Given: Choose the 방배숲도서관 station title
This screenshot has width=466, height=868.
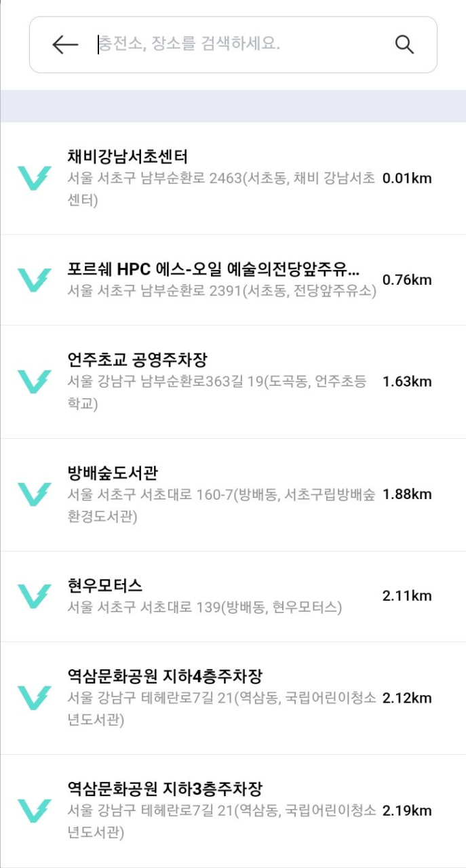Looking at the screenshot, I should [x=113, y=473].
